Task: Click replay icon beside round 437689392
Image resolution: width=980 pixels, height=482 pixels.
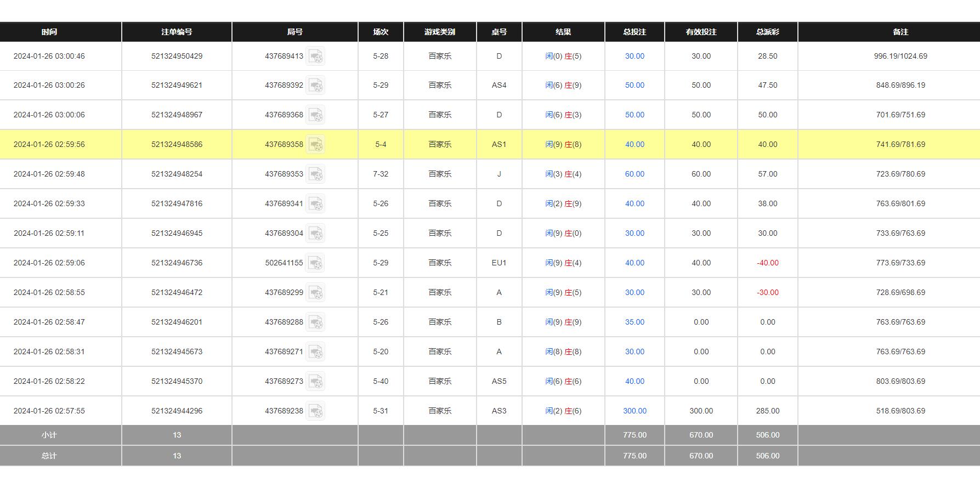Action: coord(315,86)
